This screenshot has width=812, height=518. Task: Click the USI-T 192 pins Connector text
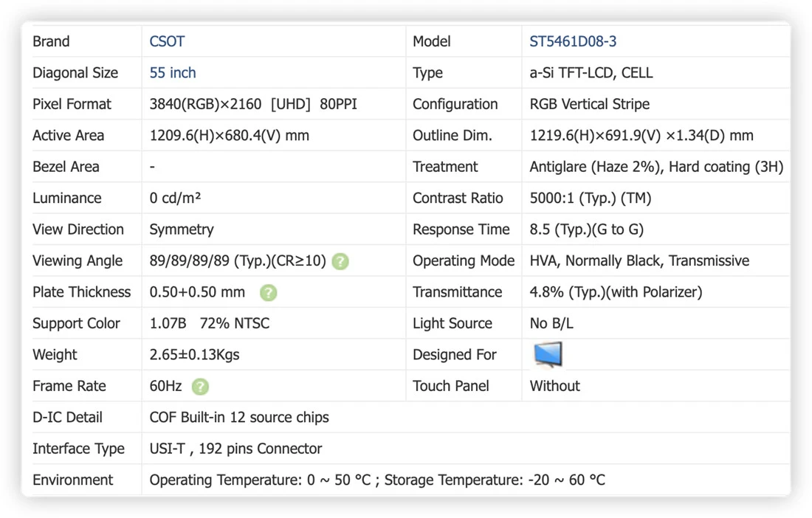click(235, 449)
